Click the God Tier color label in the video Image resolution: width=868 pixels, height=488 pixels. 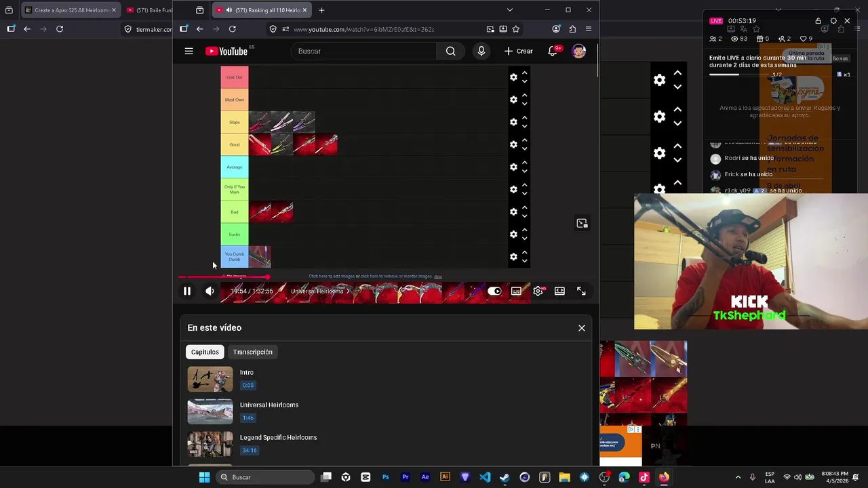click(235, 77)
